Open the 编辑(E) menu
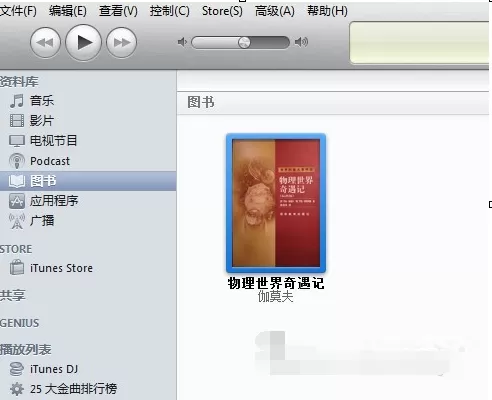Screen dimensions: 492x400 tap(68, 11)
